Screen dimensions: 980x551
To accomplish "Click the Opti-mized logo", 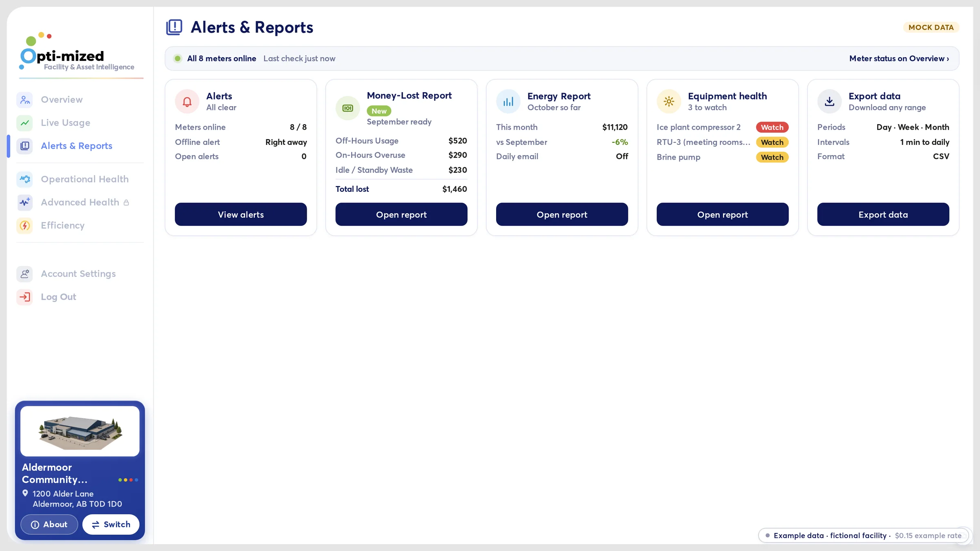I will click(x=77, y=52).
